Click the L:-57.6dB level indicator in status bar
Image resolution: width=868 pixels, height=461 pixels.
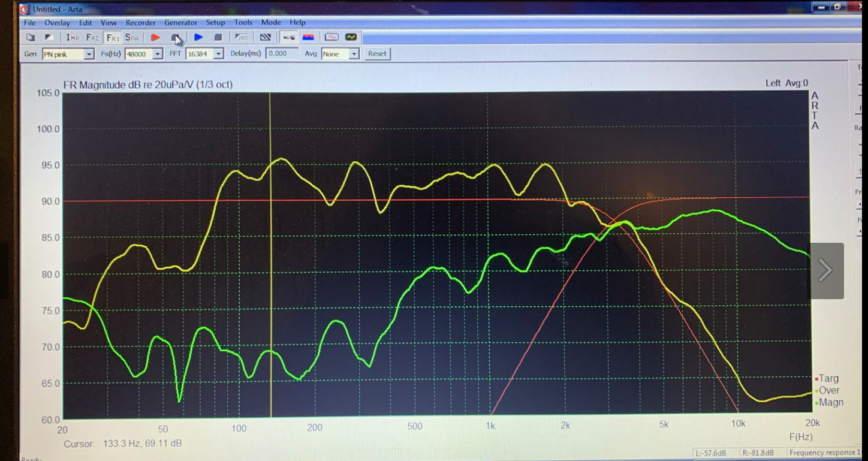(x=712, y=453)
